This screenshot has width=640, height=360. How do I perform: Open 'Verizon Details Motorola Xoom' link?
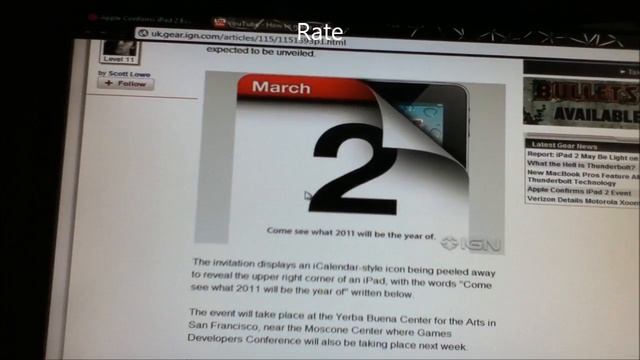pyautogui.click(x=583, y=201)
